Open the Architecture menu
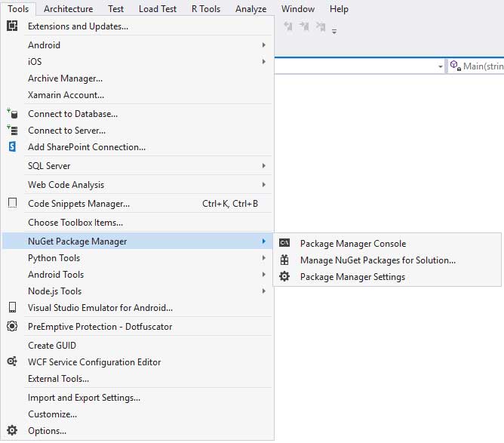Image resolution: width=504 pixels, height=443 pixels. point(69,9)
